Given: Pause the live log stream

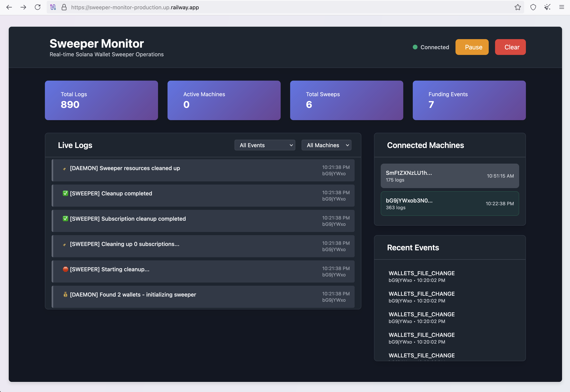Looking at the screenshot, I should [472, 47].
